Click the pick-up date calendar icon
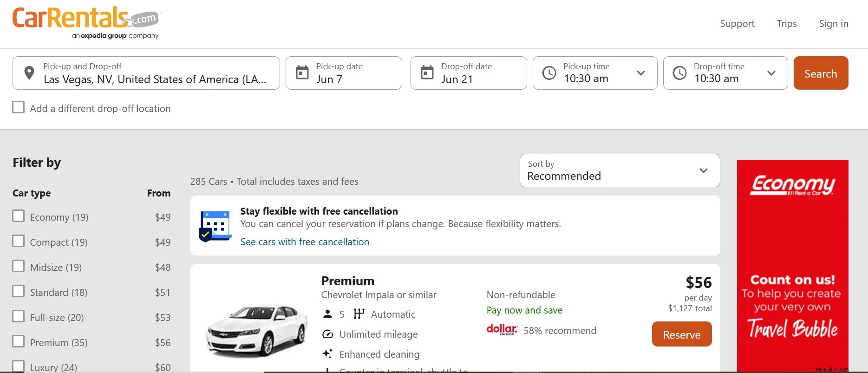 tap(302, 73)
